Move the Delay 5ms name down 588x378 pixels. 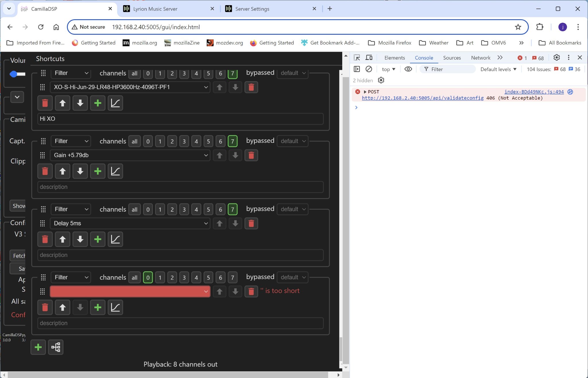(x=235, y=223)
